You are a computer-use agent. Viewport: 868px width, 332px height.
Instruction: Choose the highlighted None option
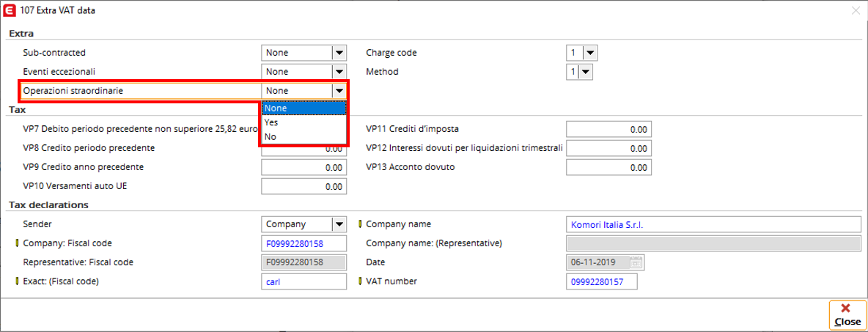click(304, 108)
